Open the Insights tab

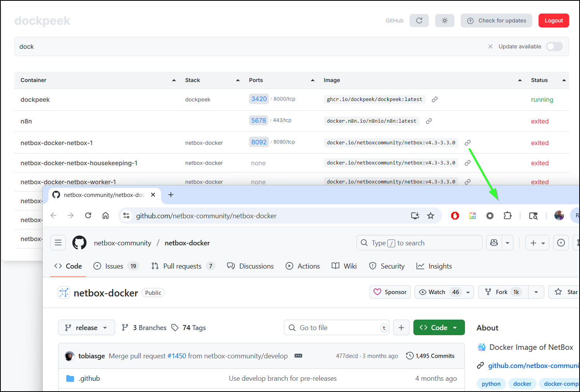[434, 266]
